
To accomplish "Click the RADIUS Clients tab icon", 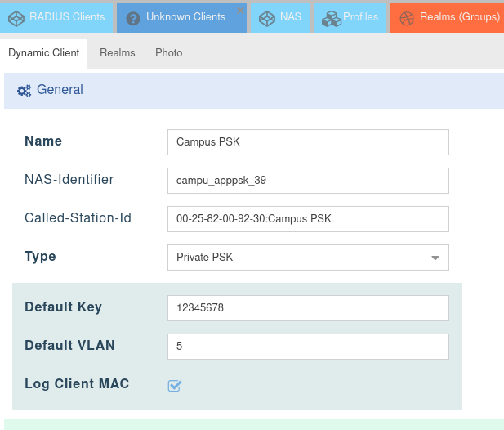I will pyautogui.click(x=16, y=18).
